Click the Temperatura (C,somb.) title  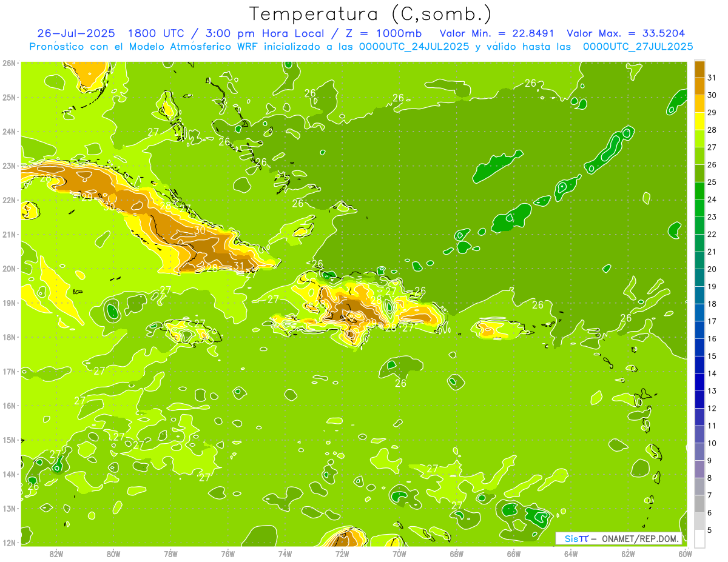point(371,14)
